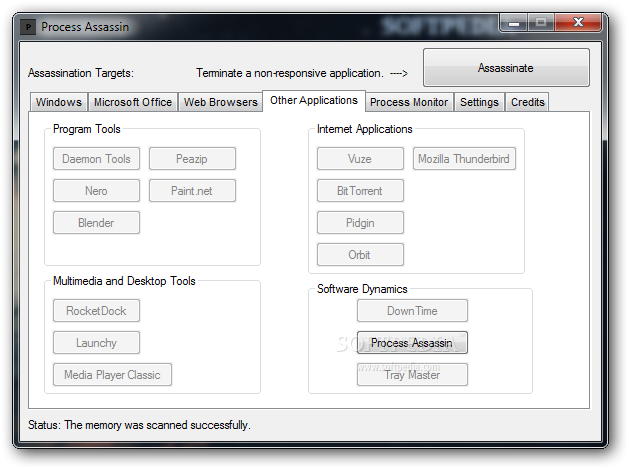This screenshot has height=469, width=629.
Task: Click the 'Program Tools' group label
Action: 87,129
